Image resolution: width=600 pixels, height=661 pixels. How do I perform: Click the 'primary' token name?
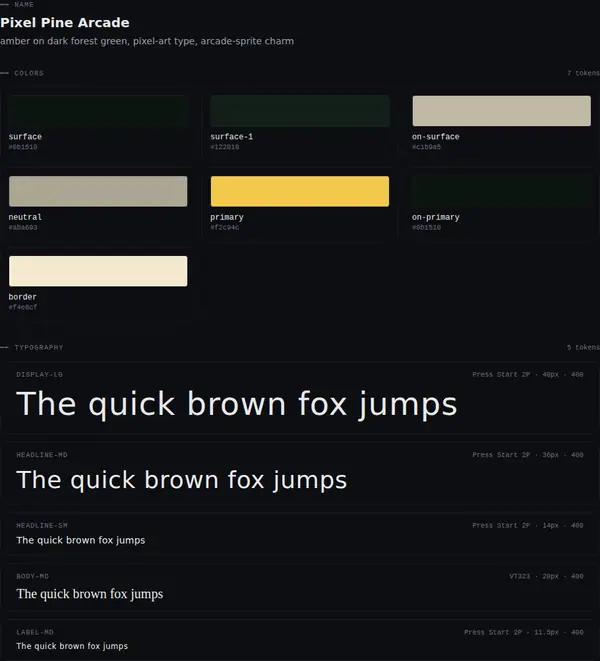pos(227,217)
